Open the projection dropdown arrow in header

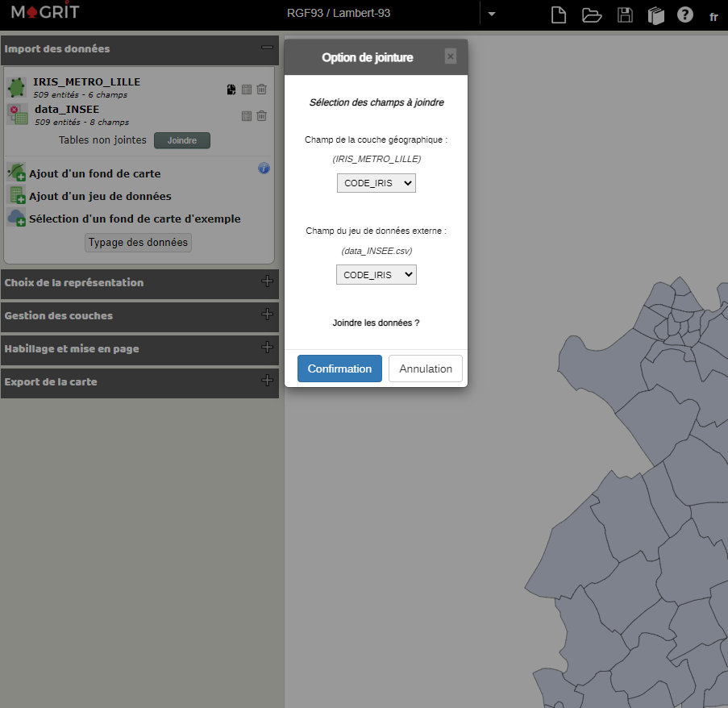[492, 14]
